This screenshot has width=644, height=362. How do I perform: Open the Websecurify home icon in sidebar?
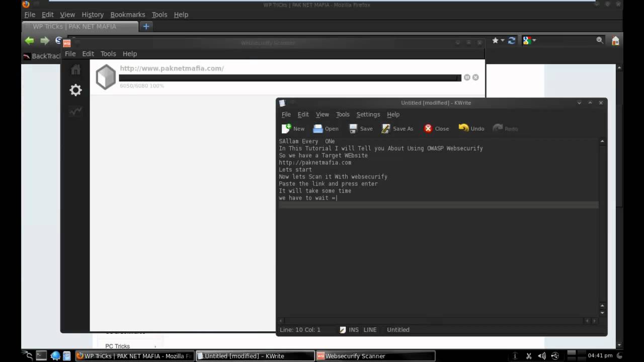(x=75, y=69)
